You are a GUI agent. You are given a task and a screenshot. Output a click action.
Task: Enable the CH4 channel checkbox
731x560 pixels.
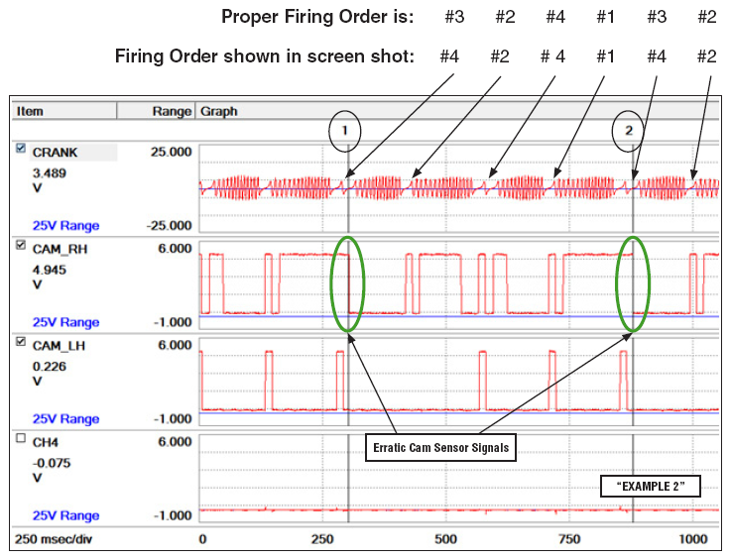click(x=22, y=440)
